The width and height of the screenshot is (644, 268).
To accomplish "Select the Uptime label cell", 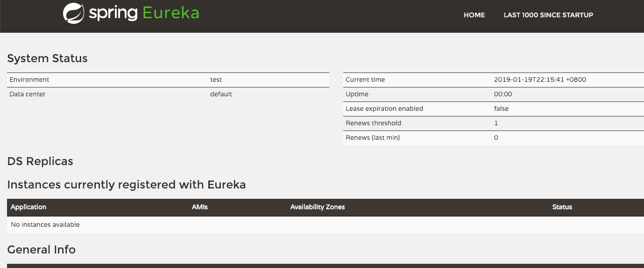I will (x=357, y=94).
